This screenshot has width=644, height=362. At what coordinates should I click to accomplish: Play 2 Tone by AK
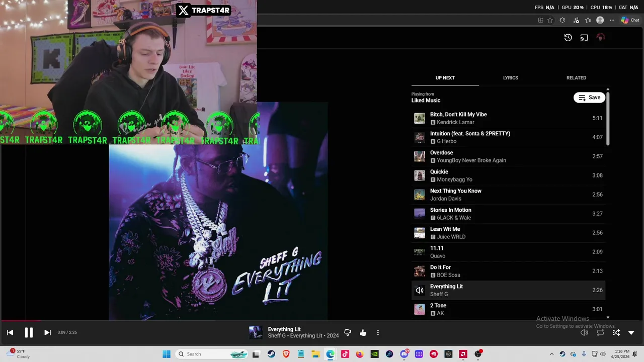[x=508, y=309]
